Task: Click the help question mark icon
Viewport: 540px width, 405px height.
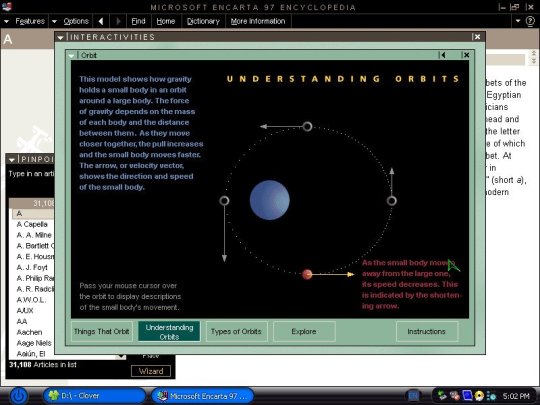Action: (530, 21)
